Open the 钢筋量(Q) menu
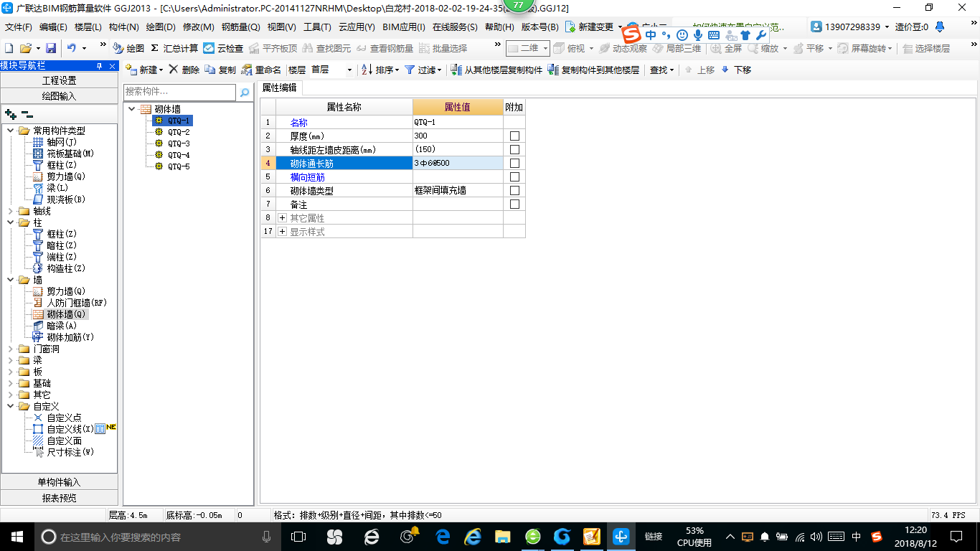 point(241,27)
